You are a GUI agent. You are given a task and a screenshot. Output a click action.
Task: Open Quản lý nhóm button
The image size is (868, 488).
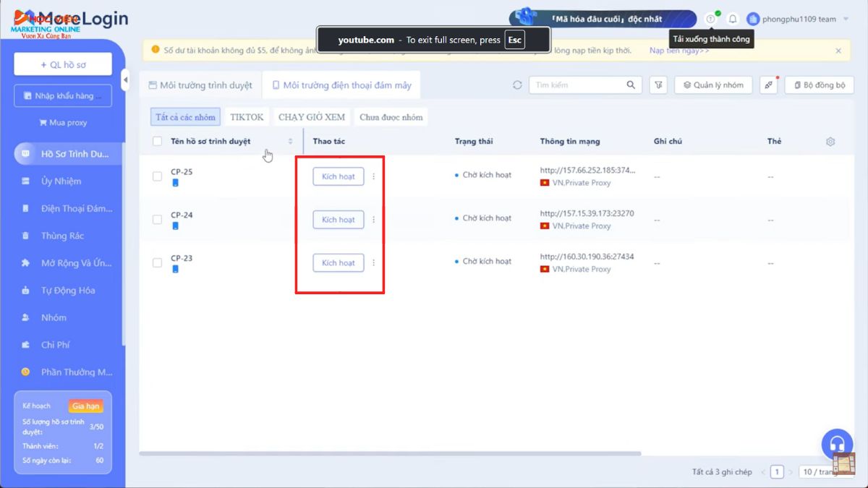point(713,85)
